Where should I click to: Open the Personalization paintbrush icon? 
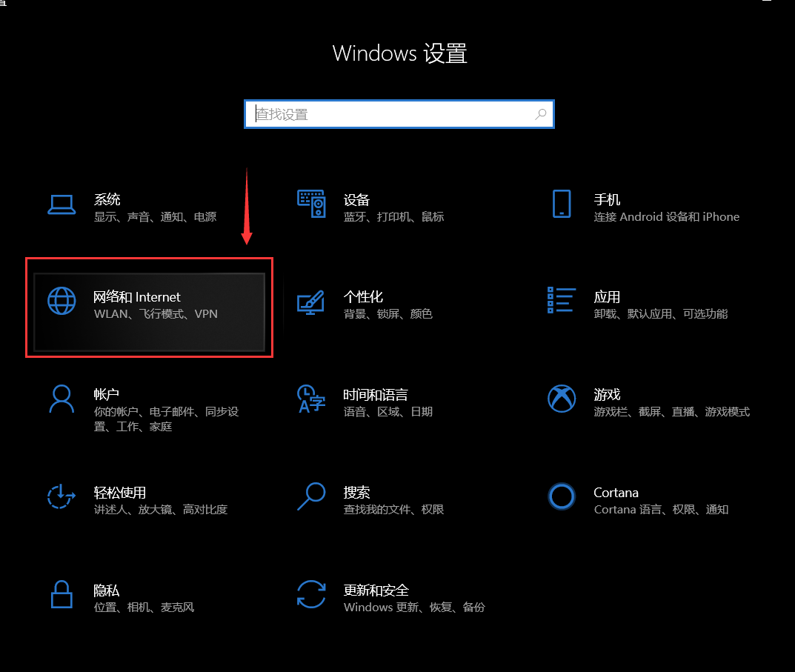pos(310,302)
